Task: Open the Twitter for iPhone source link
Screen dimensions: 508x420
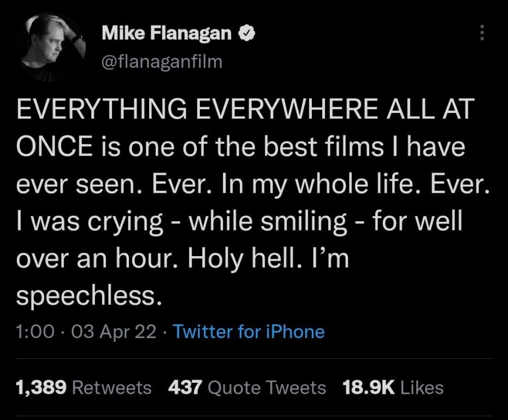Action: click(249, 332)
